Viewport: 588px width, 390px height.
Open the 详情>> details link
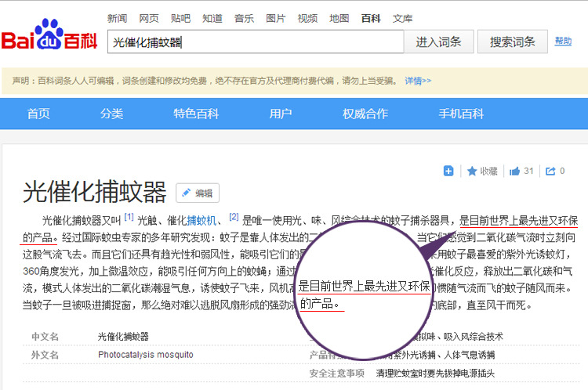pos(418,81)
